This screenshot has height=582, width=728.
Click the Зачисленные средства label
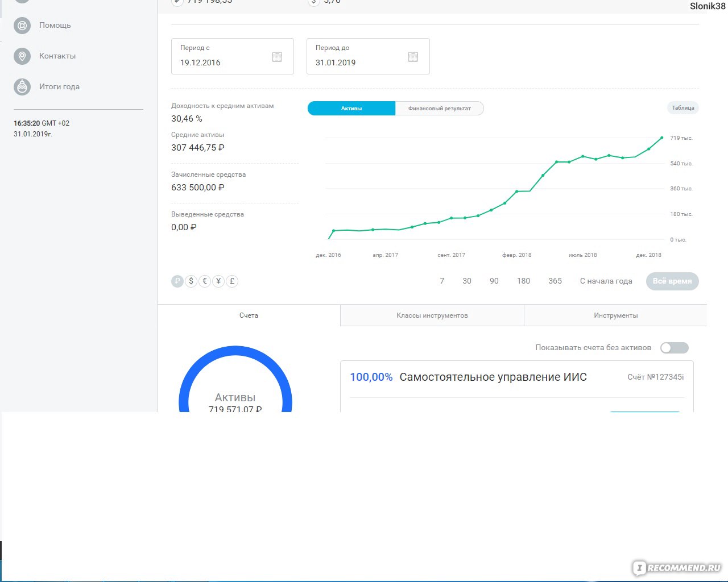[x=208, y=174]
